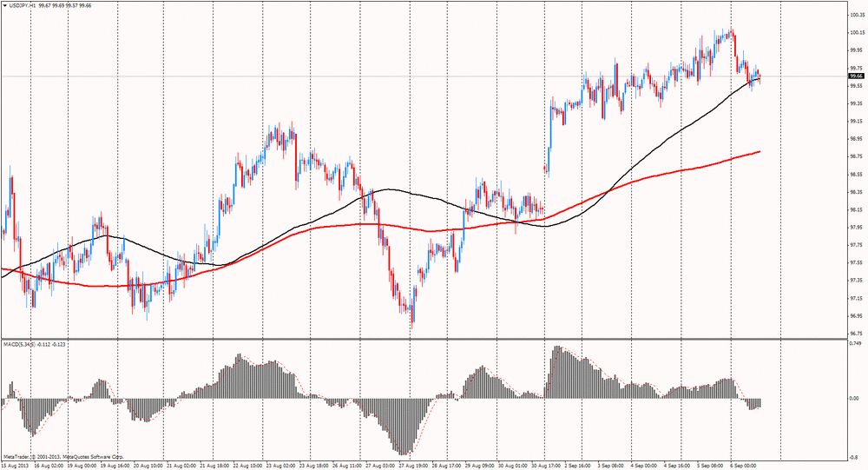Screen dimensions: 868x470
Task: Click the 3 Sep 08:00 time label
Action: [610, 467]
